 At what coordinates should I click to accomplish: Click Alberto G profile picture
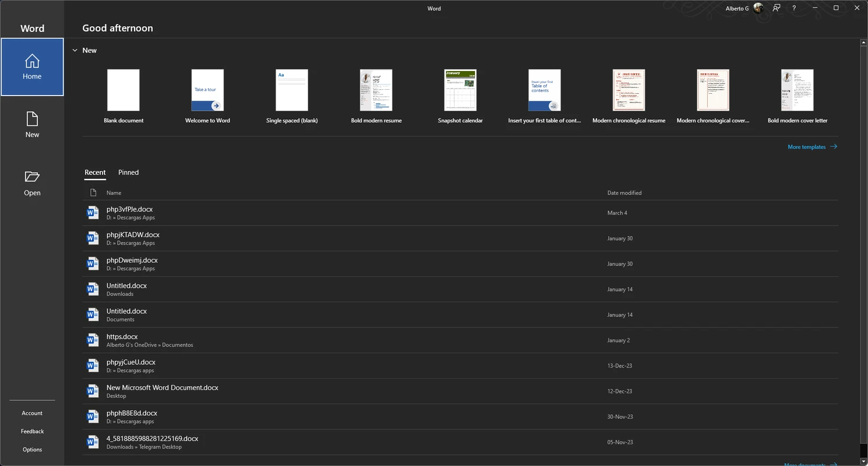point(758,8)
